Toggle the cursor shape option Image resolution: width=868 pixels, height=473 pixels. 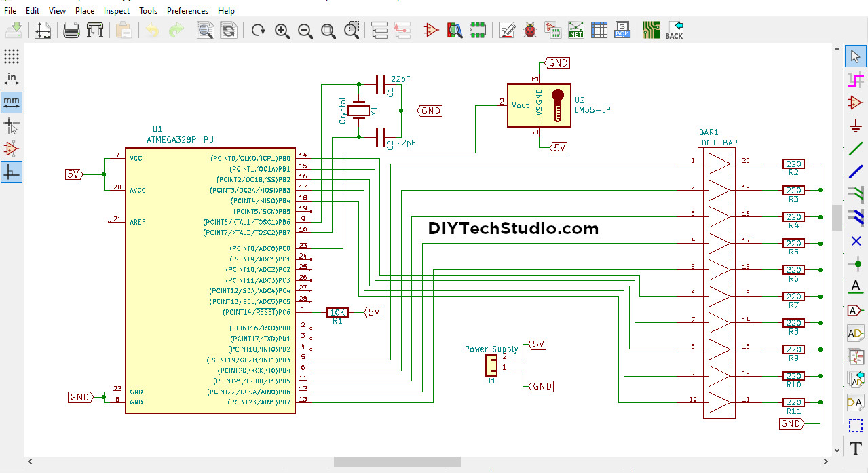(12, 126)
